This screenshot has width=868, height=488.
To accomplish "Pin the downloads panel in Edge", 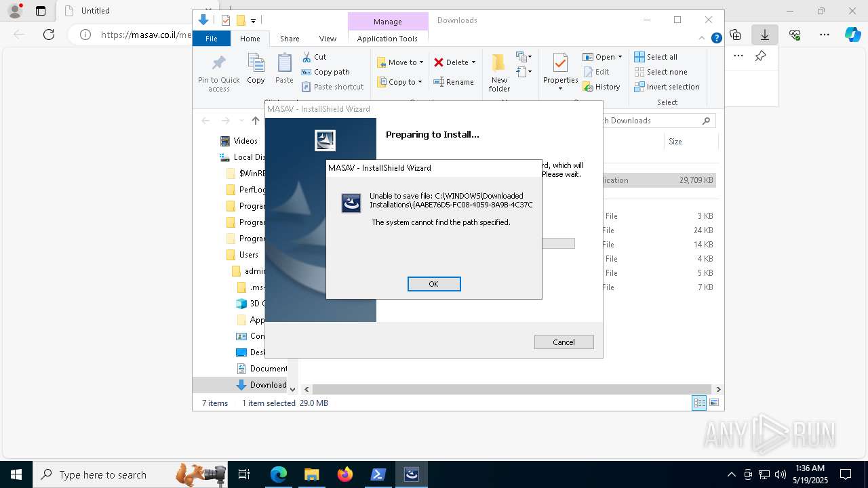I will point(760,56).
